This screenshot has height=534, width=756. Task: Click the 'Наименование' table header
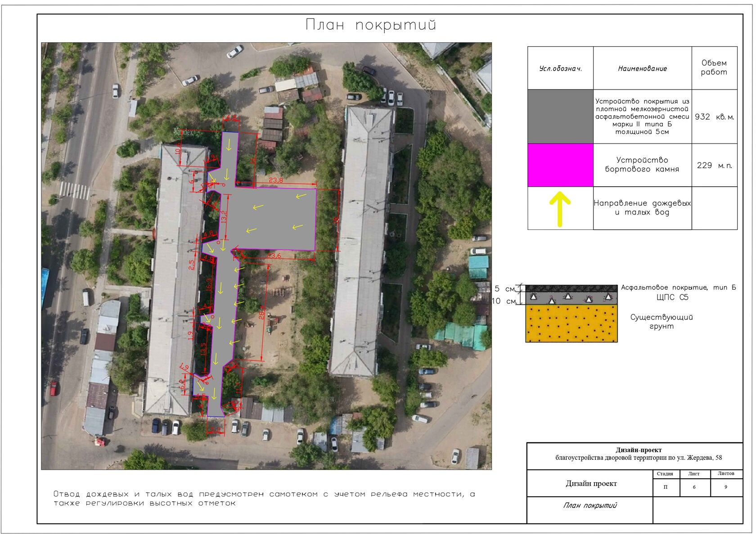tap(642, 69)
